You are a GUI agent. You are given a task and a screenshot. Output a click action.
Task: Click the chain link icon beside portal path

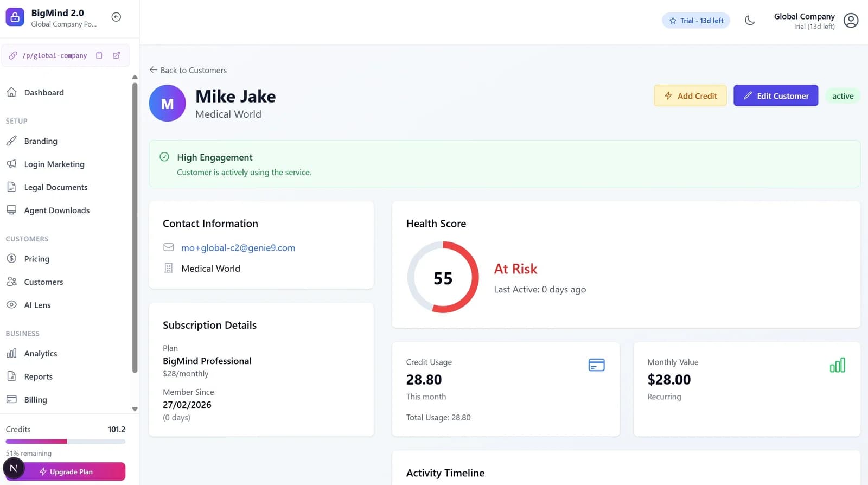point(13,55)
